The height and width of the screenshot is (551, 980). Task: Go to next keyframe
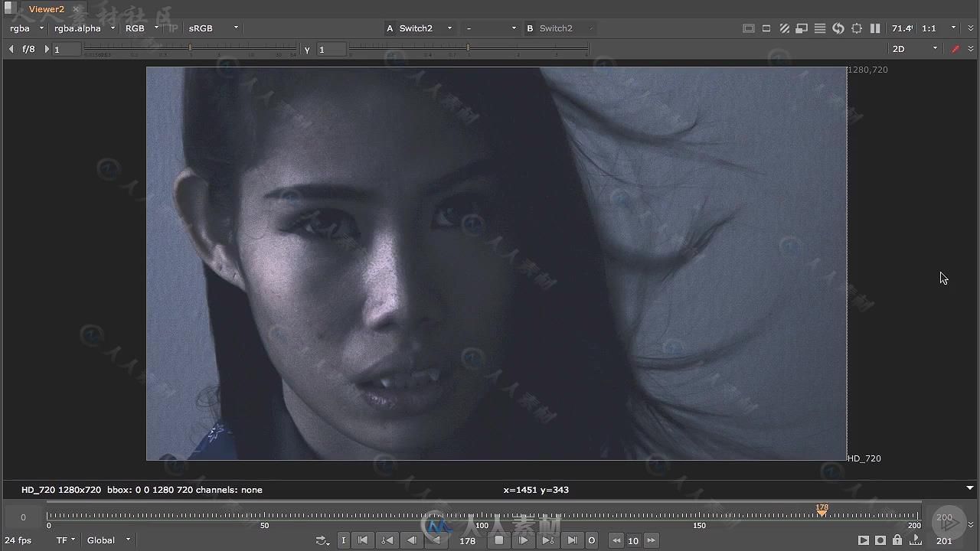pos(547,540)
